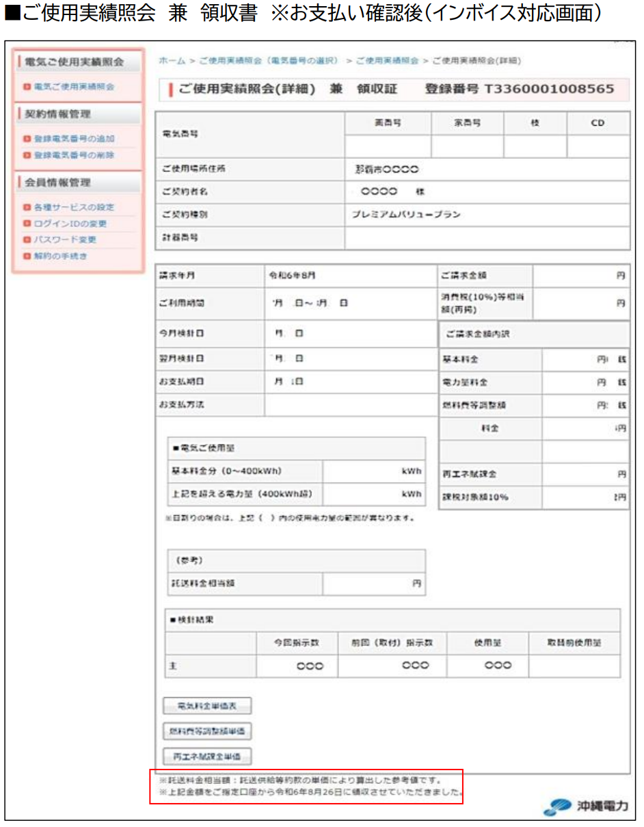The image size is (644, 827).
Task: Open the パスワード変更 link
Action: click(65, 240)
